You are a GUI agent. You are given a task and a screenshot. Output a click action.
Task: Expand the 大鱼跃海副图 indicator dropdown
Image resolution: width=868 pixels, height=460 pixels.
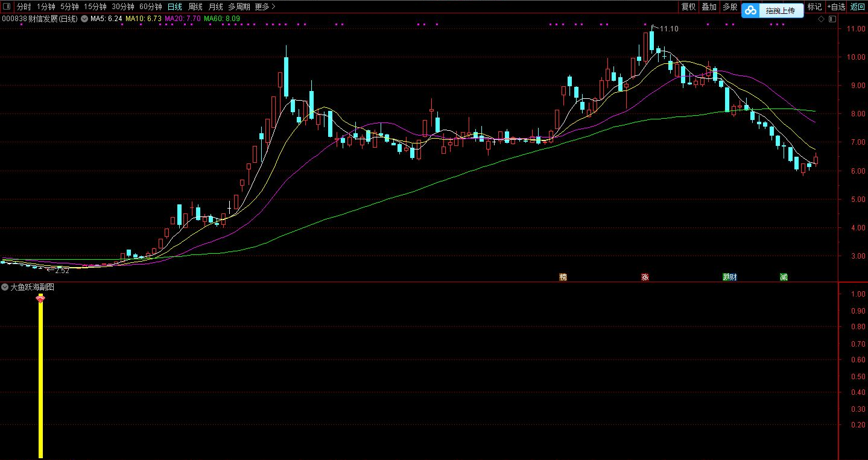point(5,288)
